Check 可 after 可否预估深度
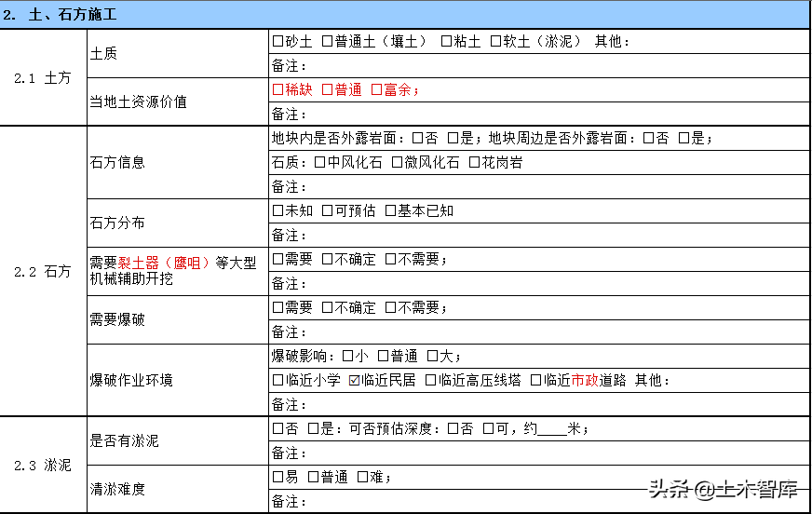Screen dimensions: 812x514 point(488,428)
